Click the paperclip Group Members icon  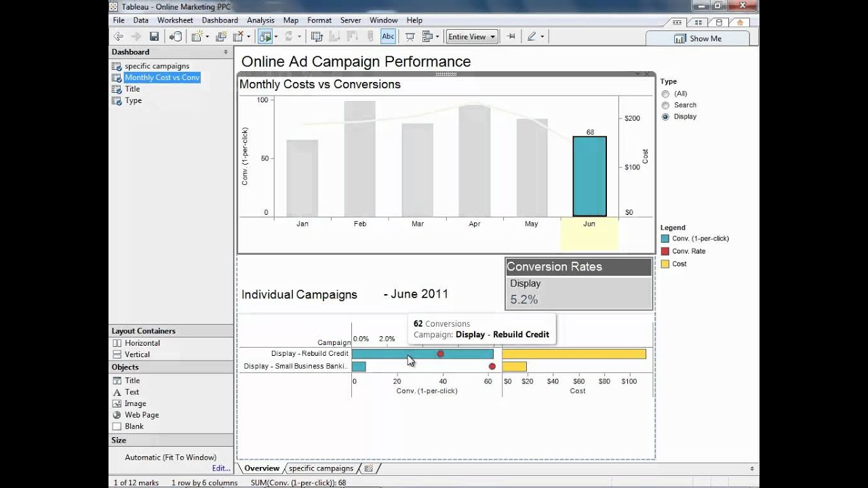click(370, 37)
